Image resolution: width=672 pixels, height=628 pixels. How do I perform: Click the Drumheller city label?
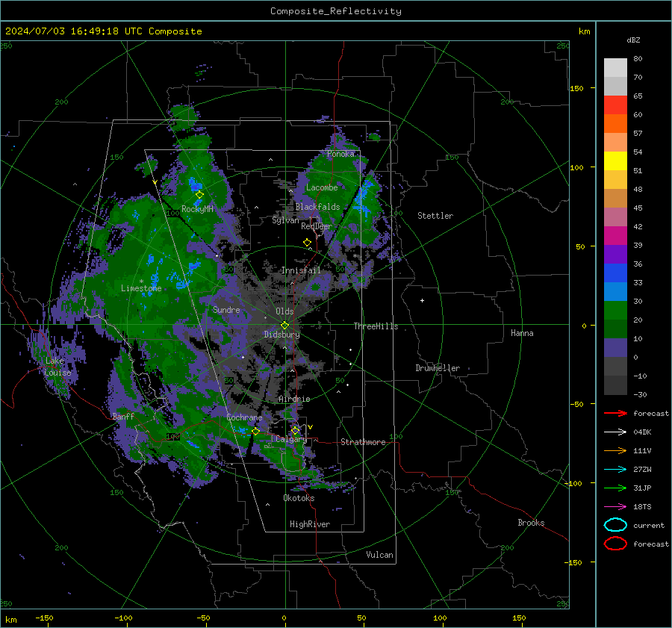pos(438,368)
